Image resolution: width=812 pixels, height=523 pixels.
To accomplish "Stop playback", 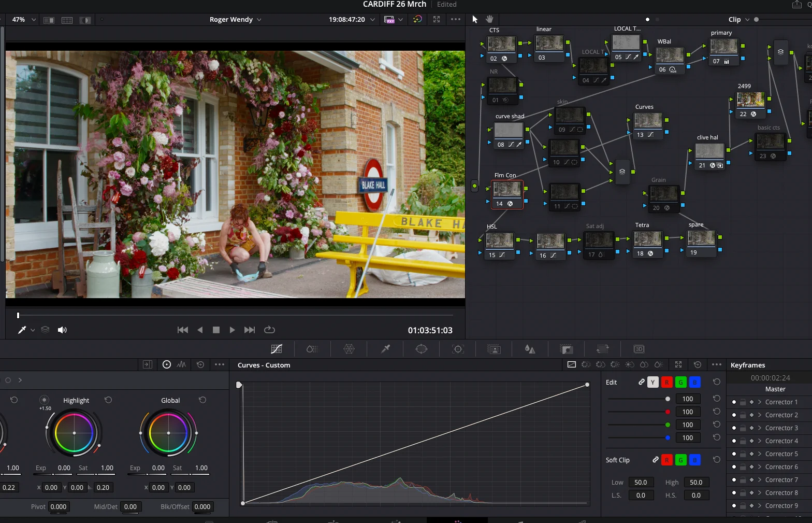I will coord(216,330).
